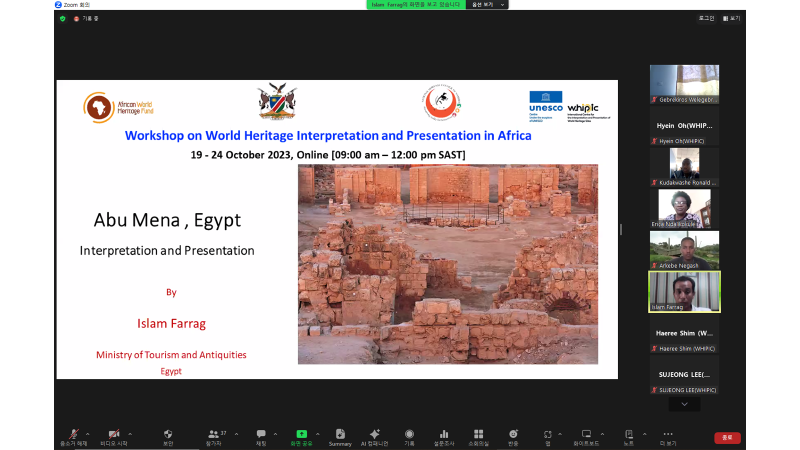Select Arkebe Negash video thumbnail
Image resolution: width=800 pixels, height=450 pixels.
(684, 250)
